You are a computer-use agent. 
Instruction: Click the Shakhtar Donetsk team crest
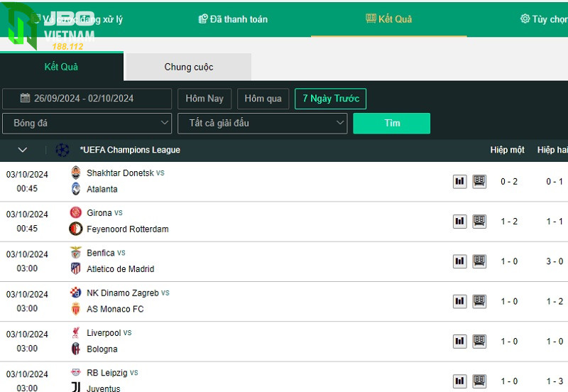pyautogui.click(x=76, y=173)
